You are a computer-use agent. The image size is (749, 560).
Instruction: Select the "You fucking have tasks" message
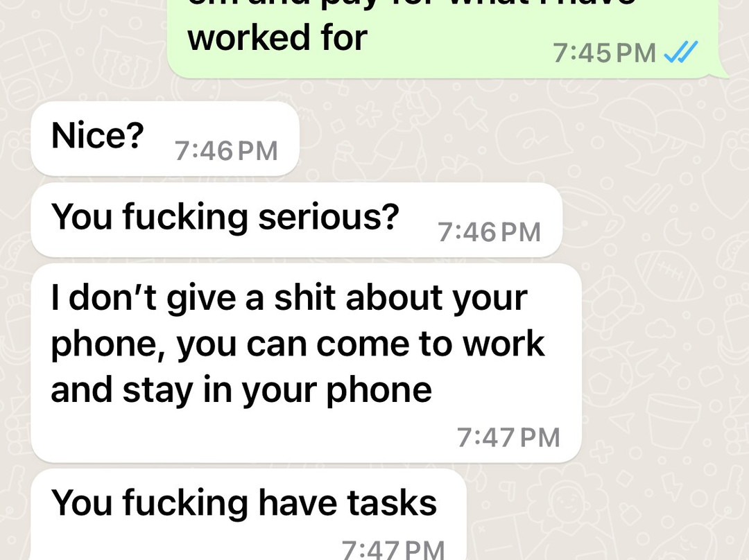point(248,514)
